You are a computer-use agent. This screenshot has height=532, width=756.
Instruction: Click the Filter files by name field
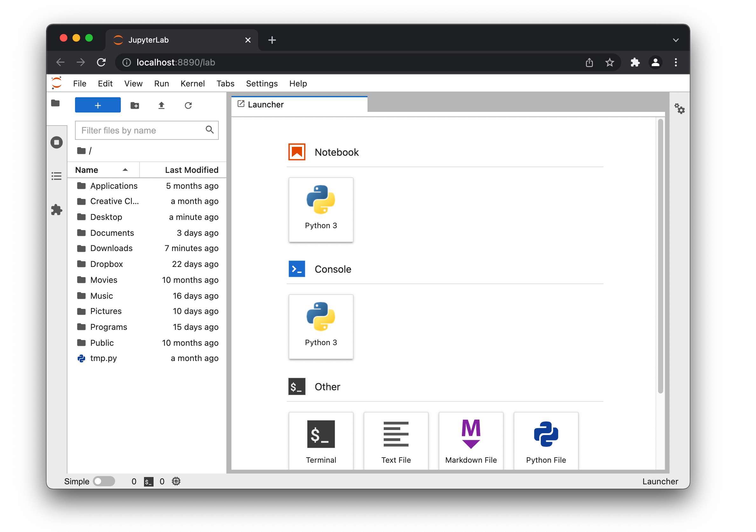point(147,130)
